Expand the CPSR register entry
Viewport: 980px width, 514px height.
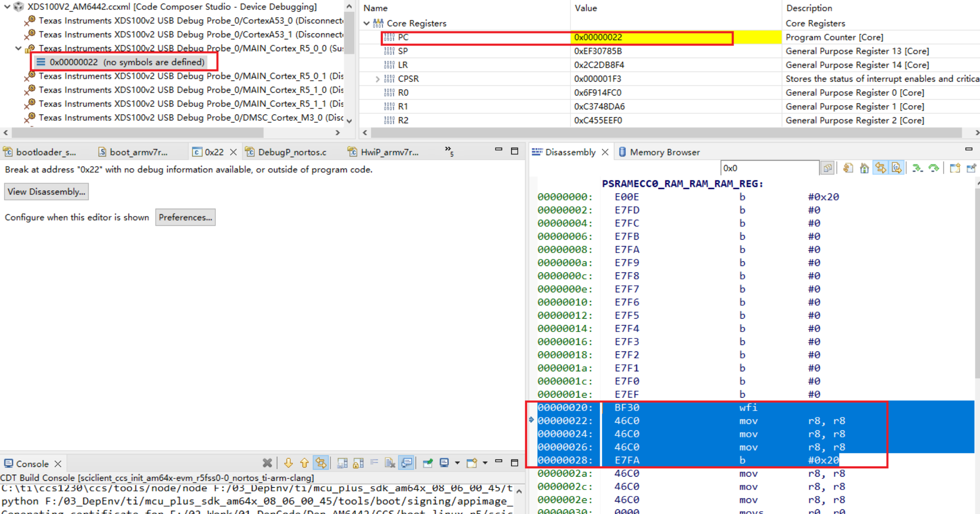(x=378, y=79)
